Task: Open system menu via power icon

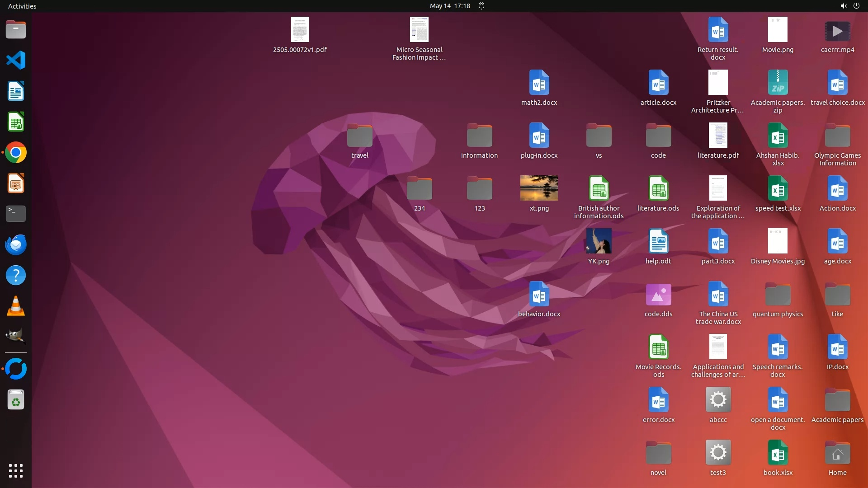Action: coord(856,6)
